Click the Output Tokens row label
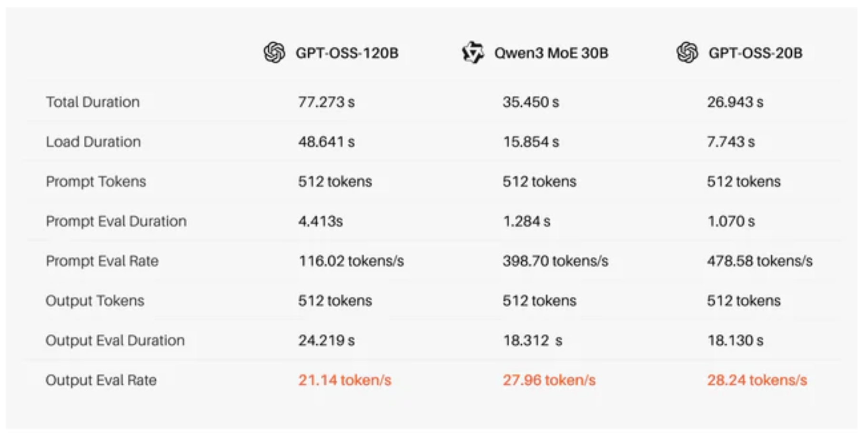The height and width of the screenshot is (437, 868). [x=95, y=301]
